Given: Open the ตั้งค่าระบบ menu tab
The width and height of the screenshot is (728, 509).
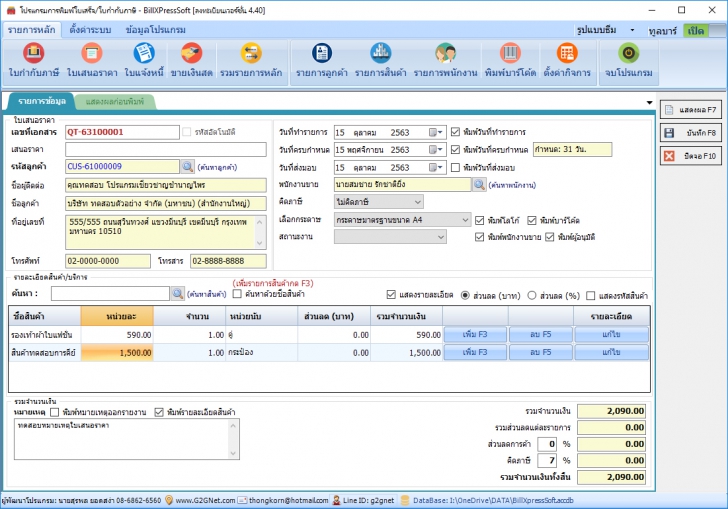Looking at the screenshot, I should click(x=89, y=30).
